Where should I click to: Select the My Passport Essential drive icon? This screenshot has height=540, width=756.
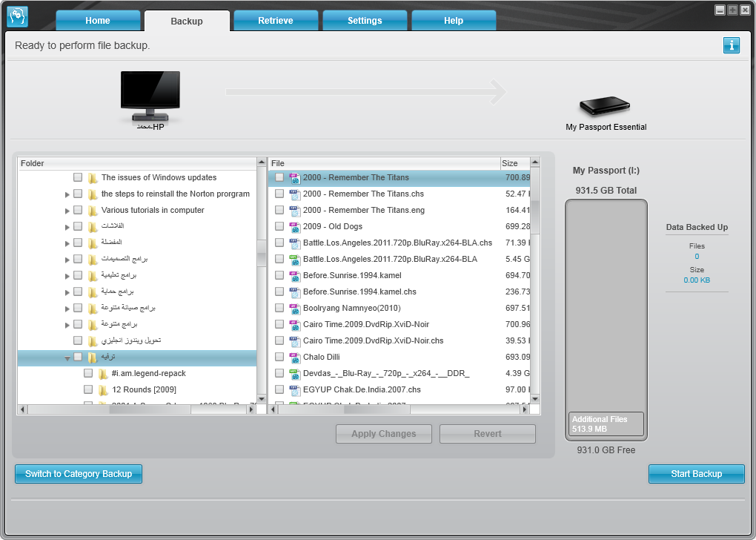[x=605, y=106]
